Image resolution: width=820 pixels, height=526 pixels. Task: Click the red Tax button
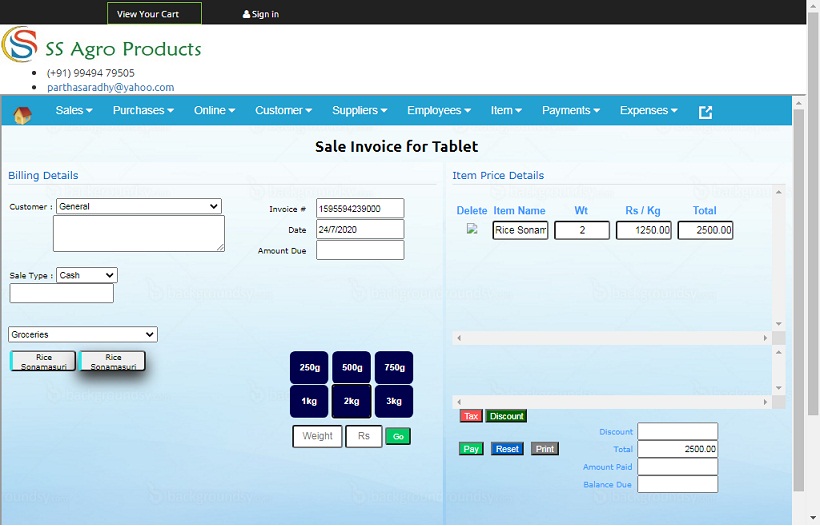471,416
